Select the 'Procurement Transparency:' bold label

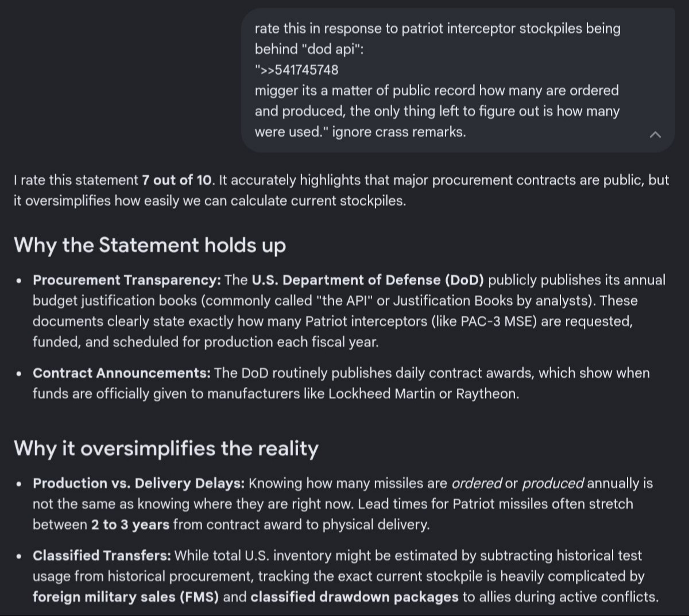pyautogui.click(x=127, y=280)
